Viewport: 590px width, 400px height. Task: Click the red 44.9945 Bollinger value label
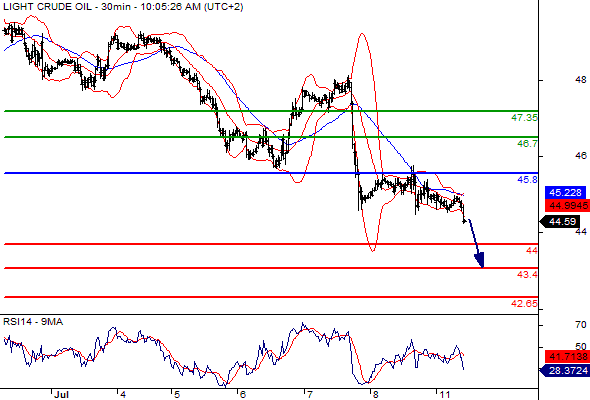[x=567, y=205]
